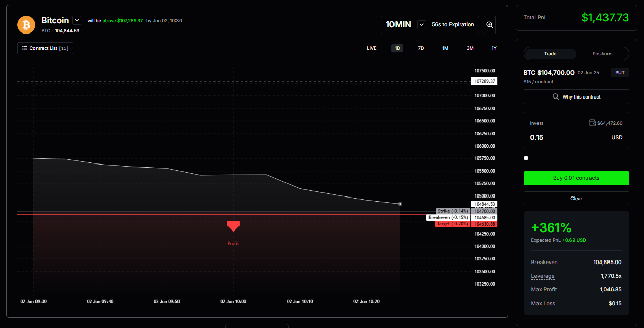Click the wallet balance $64,472.60

[610, 123]
